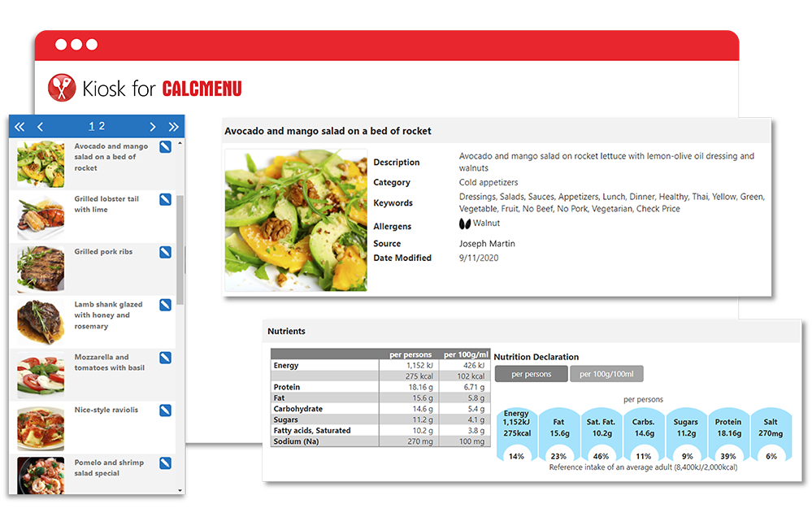Select page 1 in the pager

pyautogui.click(x=92, y=126)
